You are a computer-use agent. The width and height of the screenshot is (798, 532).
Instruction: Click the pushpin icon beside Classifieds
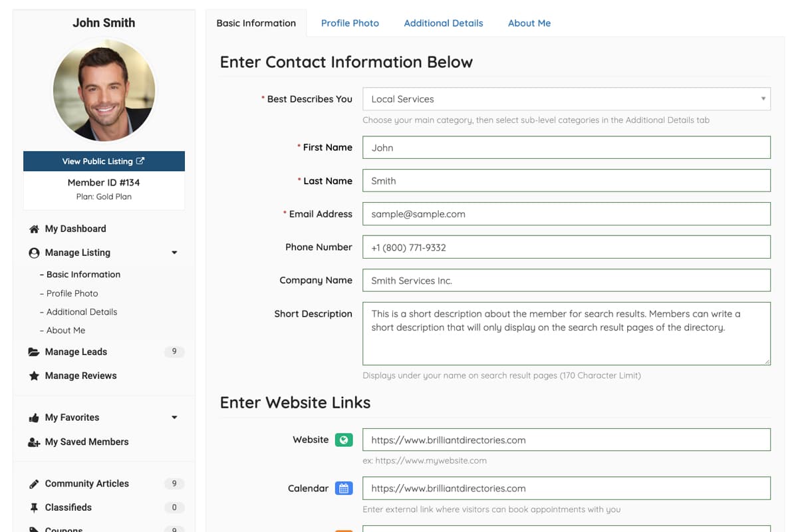(x=34, y=507)
